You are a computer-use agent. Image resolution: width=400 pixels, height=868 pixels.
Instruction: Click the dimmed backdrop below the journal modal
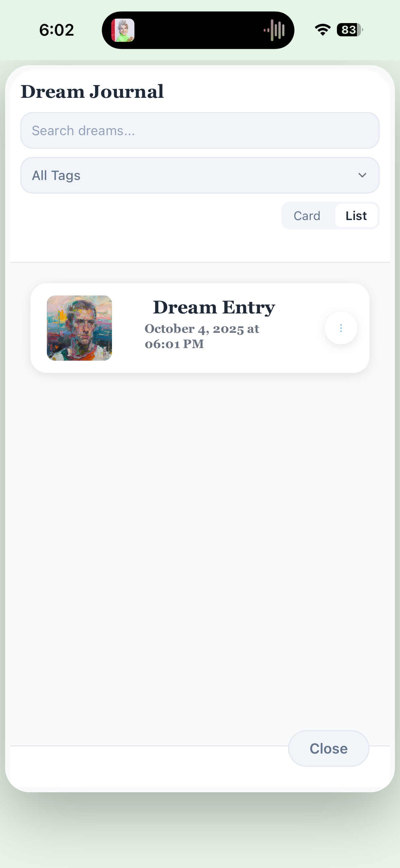tap(200, 829)
